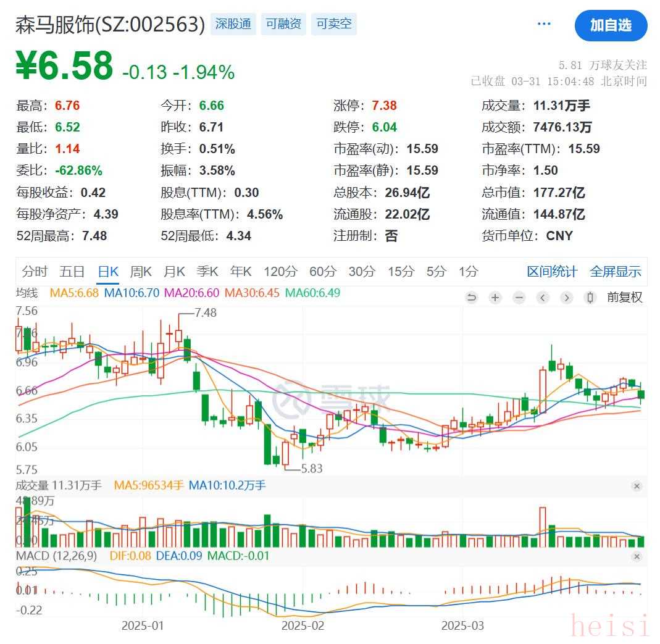This screenshot has width=660, height=644.
Task: Select the 60分 interval tab
Action: 323,272
